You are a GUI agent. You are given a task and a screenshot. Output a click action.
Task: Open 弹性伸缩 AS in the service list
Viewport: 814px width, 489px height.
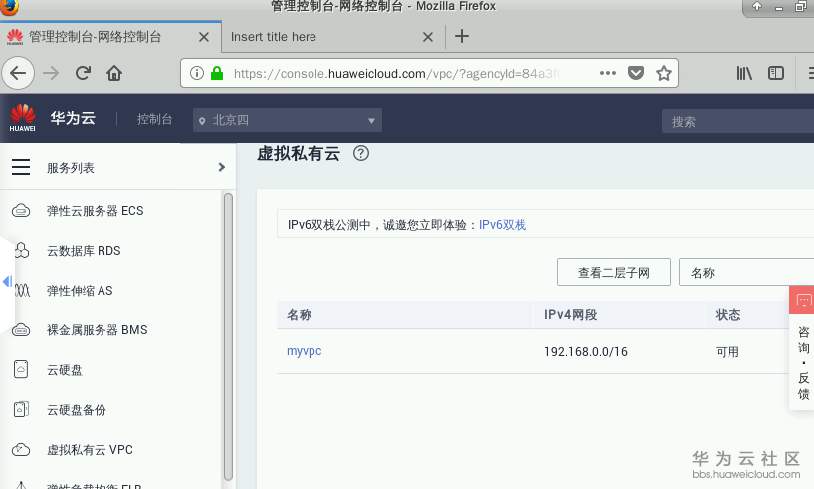(x=79, y=291)
